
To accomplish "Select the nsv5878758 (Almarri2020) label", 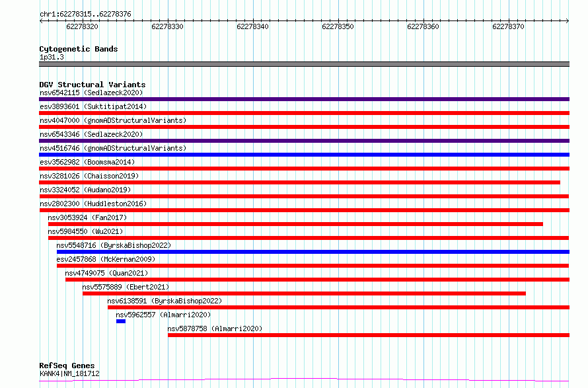I will tap(215, 329).
